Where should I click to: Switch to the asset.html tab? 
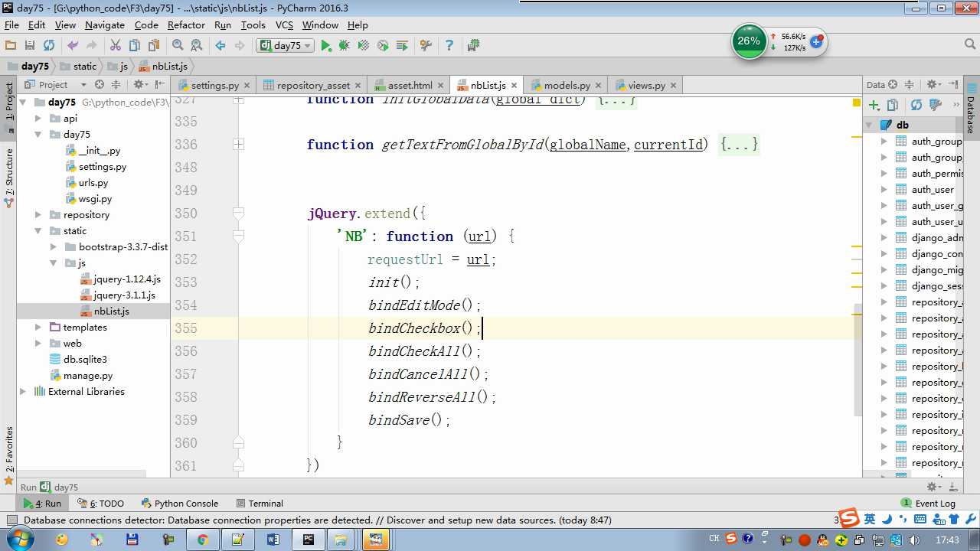point(410,85)
